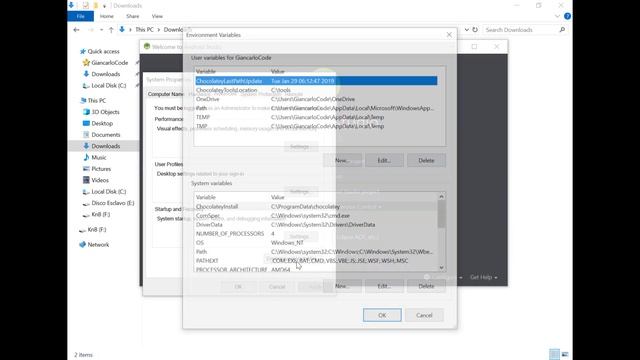Close the Environment Variables dialog
Screen dimensions: 640x360
pos(449,35)
